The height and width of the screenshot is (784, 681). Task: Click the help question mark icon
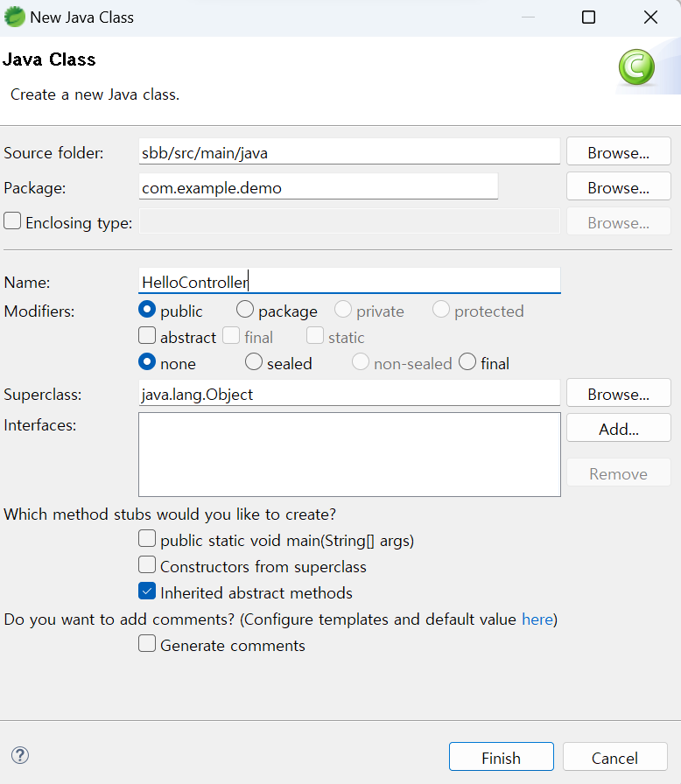tap(20, 756)
